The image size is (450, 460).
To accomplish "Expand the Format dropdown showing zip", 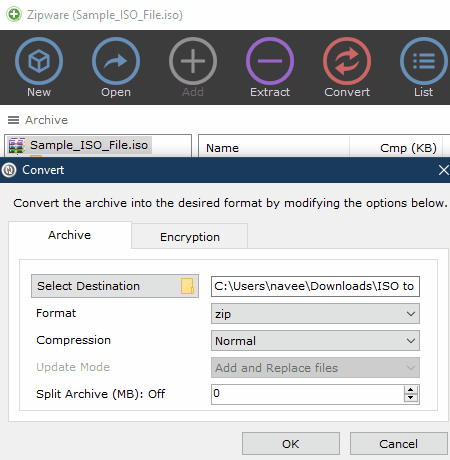I will click(x=315, y=314).
